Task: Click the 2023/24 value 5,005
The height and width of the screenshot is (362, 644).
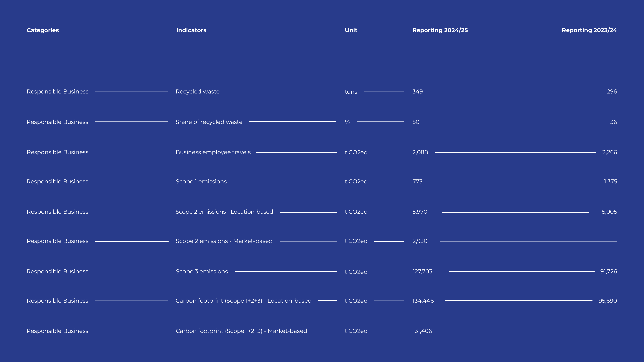Action: [609, 212]
